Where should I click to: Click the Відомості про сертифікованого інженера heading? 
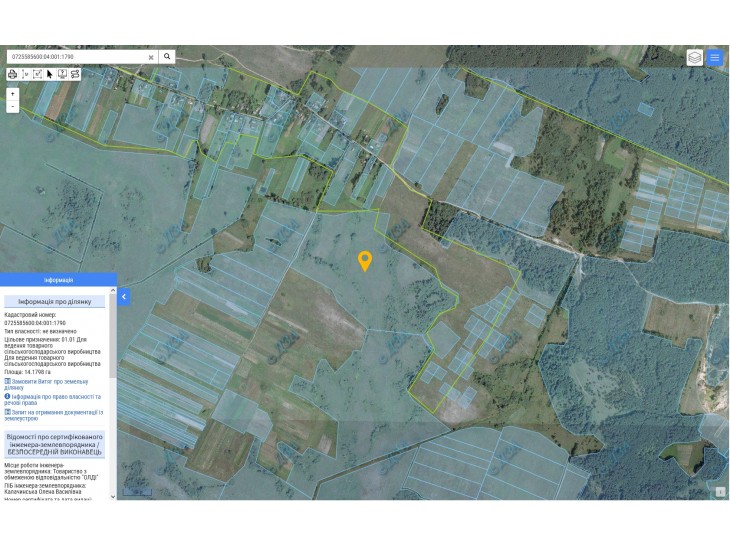[55, 445]
